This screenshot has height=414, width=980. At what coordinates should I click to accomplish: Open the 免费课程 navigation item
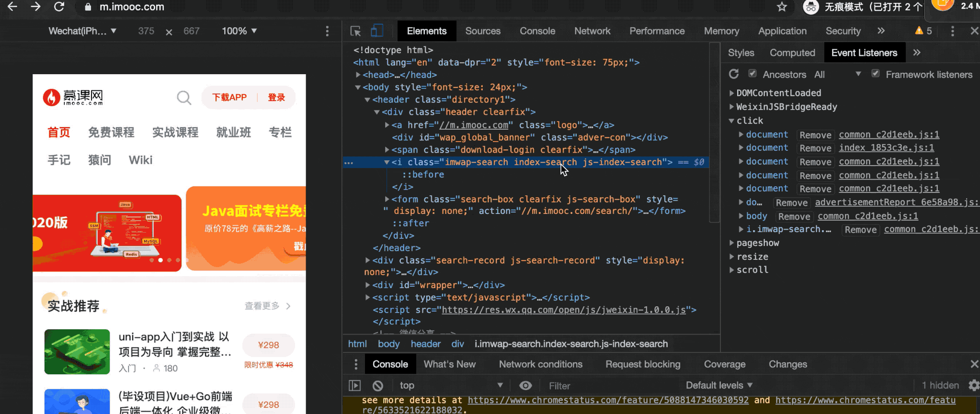click(x=111, y=132)
